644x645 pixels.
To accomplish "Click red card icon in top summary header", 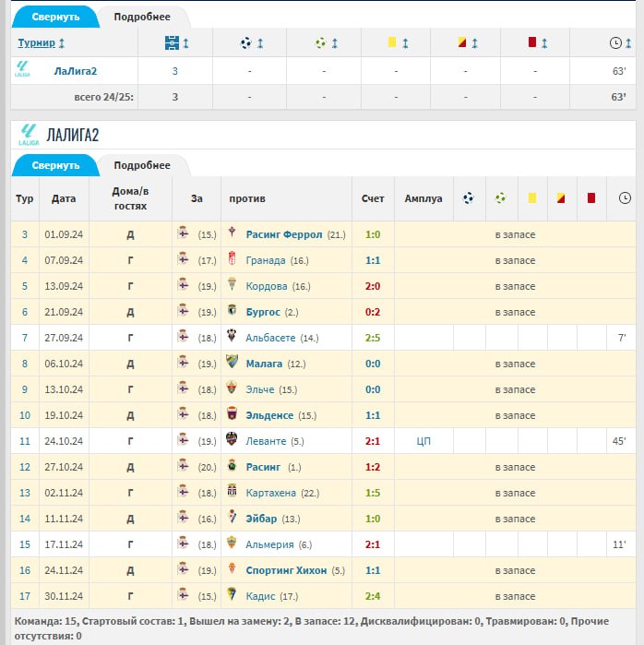I will [531, 42].
